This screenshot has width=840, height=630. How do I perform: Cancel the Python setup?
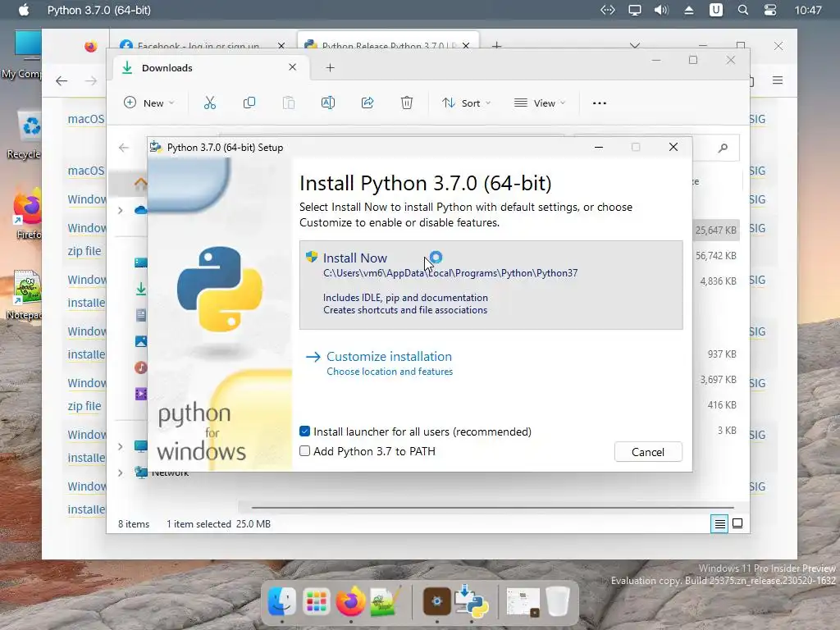pos(648,452)
